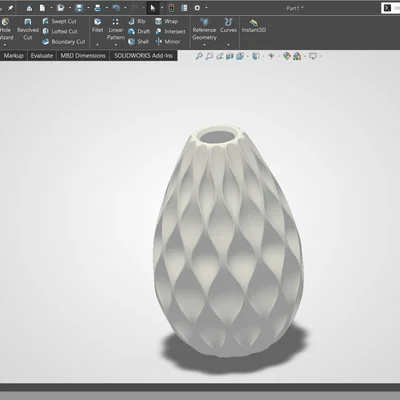Expand the Undo history dropdown arrow

tap(125, 8)
